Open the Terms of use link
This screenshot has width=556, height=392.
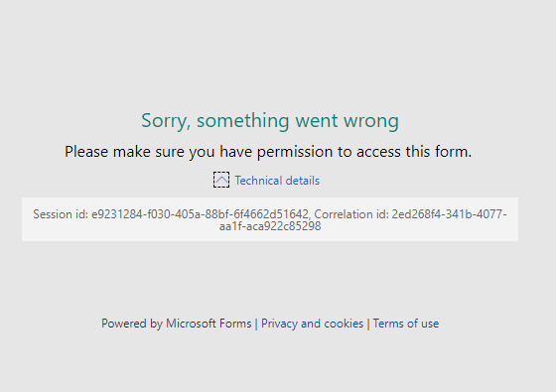point(406,324)
